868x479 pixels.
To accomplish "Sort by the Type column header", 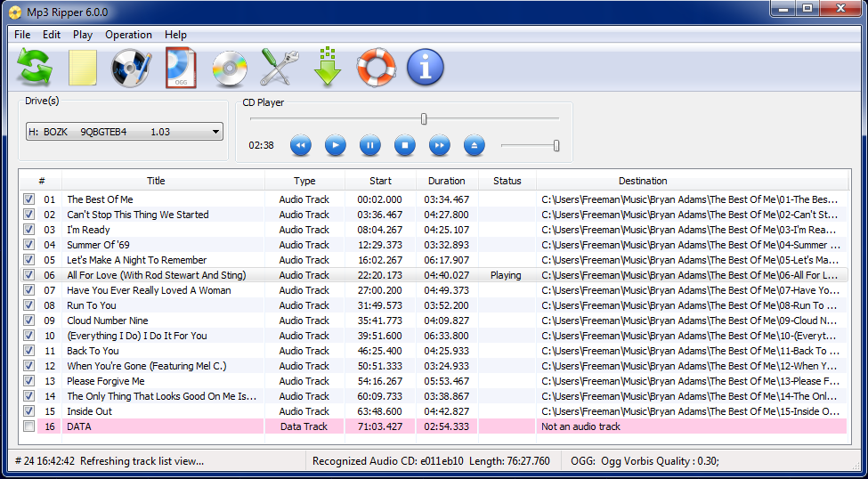I will coord(304,181).
